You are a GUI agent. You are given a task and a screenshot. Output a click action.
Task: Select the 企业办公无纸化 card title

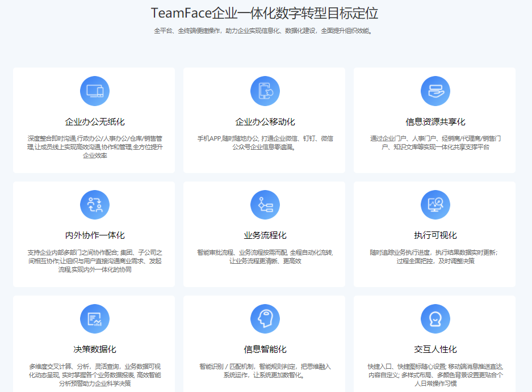(x=95, y=122)
